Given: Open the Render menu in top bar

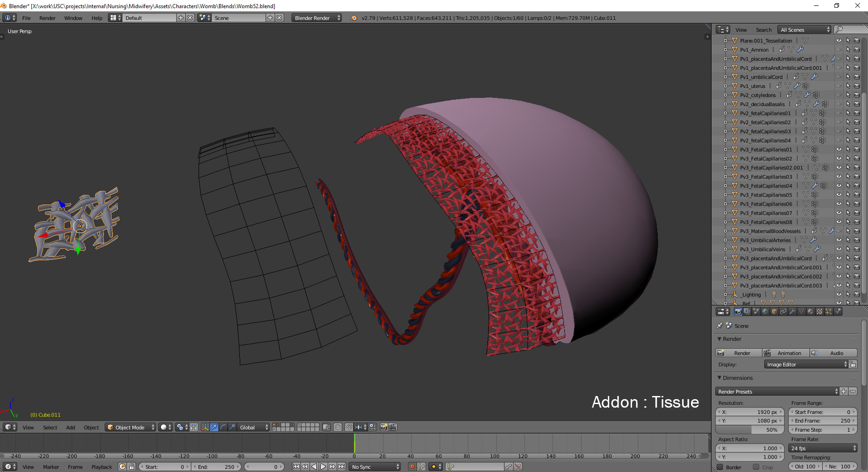Looking at the screenshot, I should [47, 18].
